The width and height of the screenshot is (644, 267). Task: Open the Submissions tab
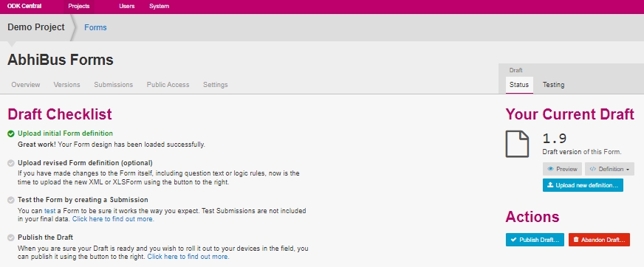pyautogui.click(x=113, y=85)
